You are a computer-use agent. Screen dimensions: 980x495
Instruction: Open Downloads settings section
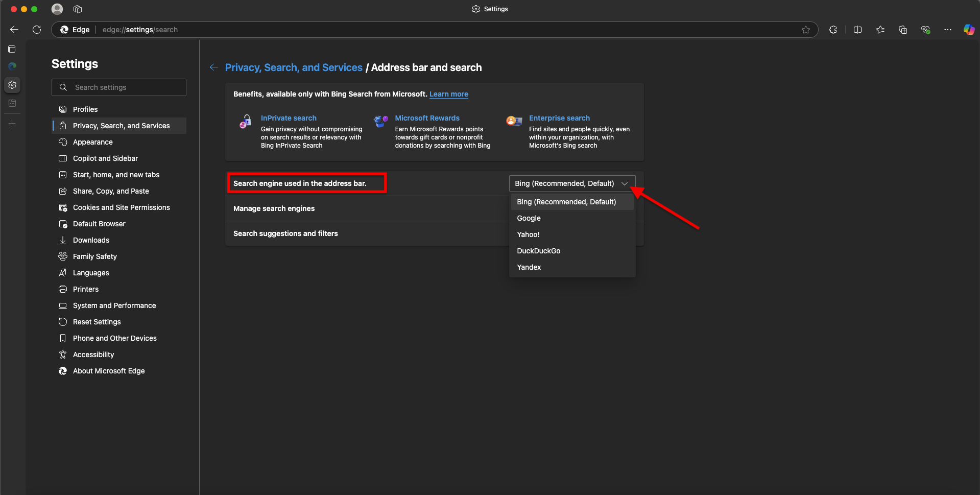pos(119,240)
